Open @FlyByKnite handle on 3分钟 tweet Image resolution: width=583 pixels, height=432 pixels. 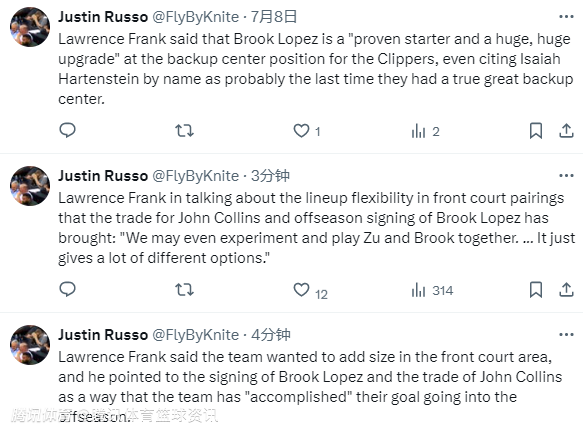(x=196, y=176)
